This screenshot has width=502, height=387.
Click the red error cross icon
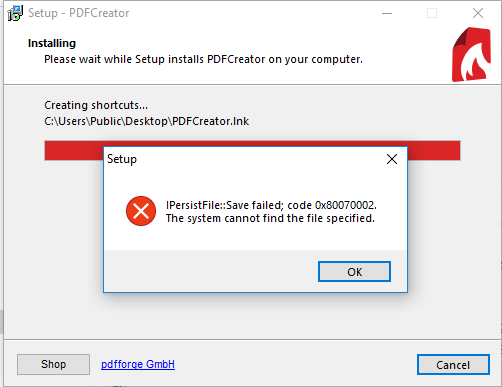[x=141, y=211]
